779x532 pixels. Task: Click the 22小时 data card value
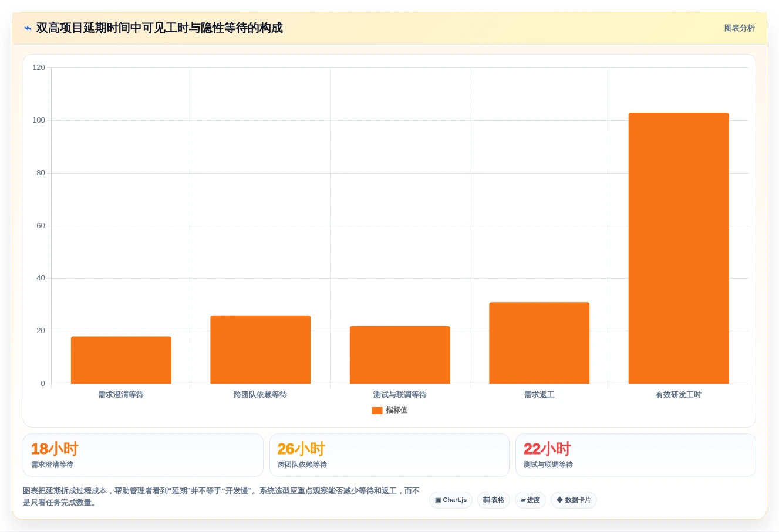point(547,449)
